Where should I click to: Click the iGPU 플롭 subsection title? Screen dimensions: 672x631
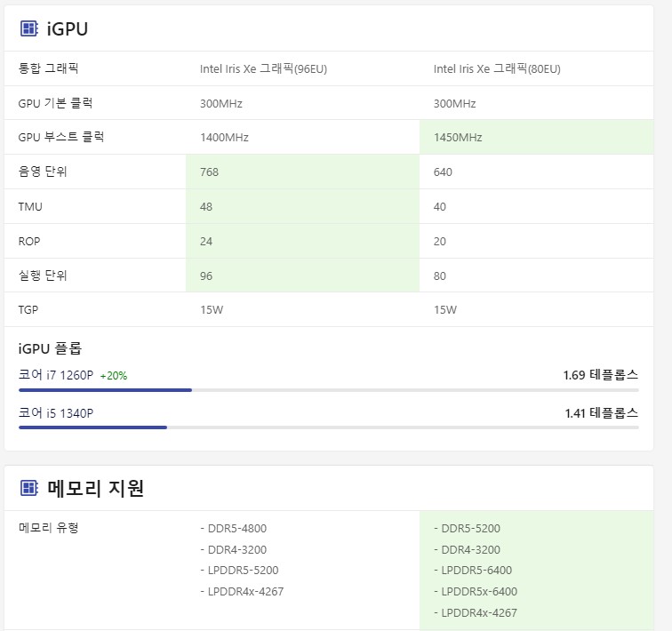(50, 348)
